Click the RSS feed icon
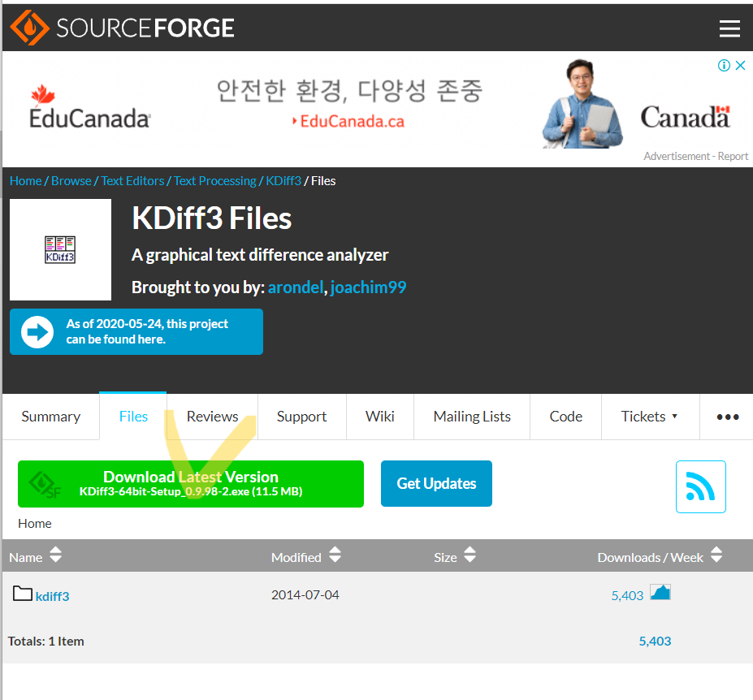The image size is (753, 700). tap(701, 486)
